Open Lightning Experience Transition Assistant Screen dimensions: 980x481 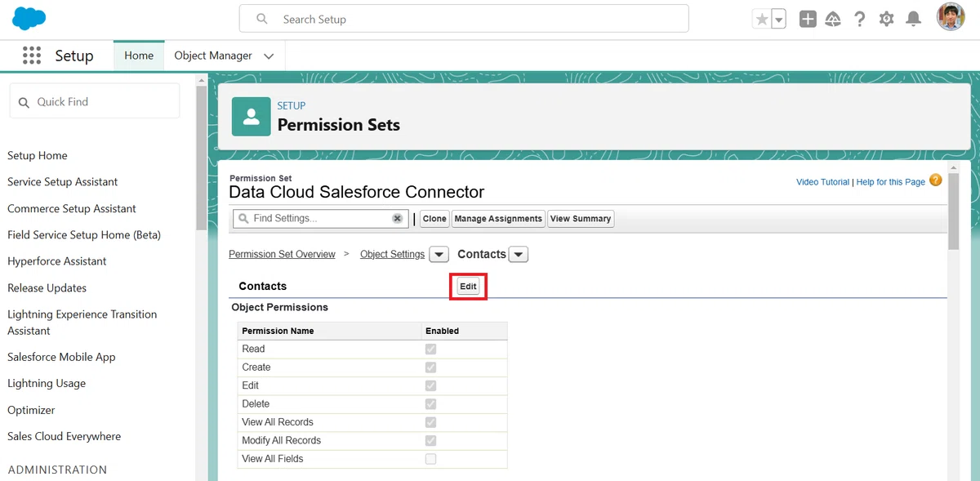pos(82,323)
